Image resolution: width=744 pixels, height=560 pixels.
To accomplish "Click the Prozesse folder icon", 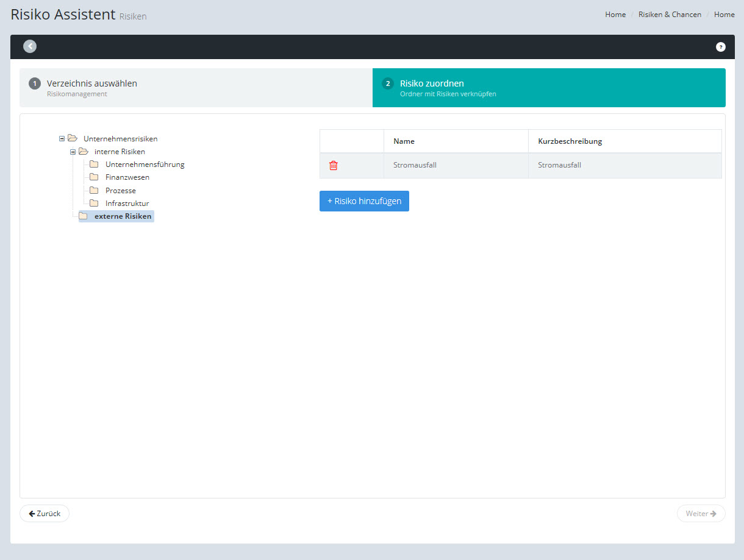I will click(x=94, y=190).
